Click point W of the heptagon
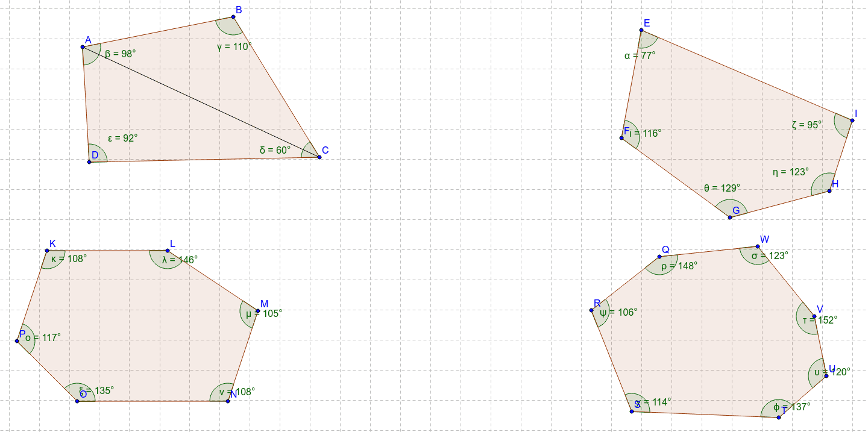868x435 pixels. [758, 246]
